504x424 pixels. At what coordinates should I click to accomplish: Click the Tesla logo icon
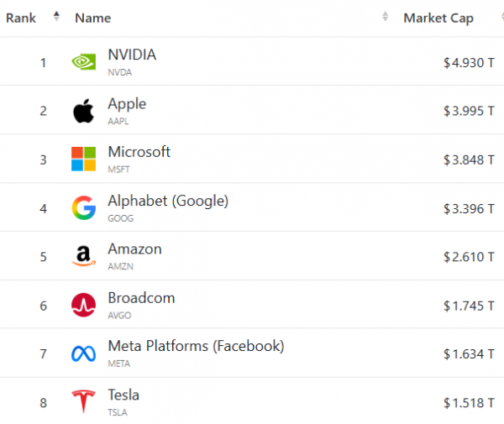pos(84,401)
